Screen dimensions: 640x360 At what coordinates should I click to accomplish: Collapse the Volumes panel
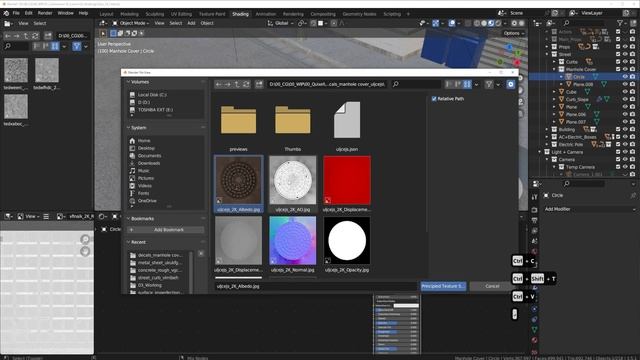click(128, 82)
